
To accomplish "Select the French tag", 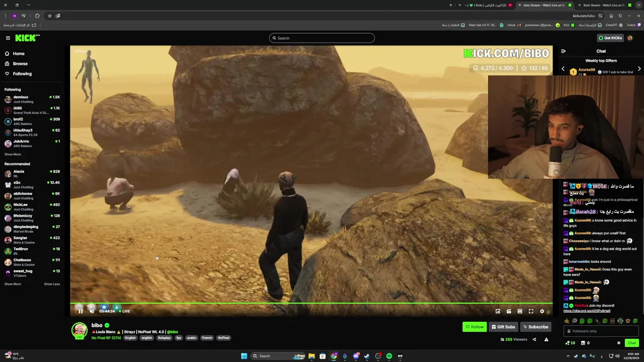I will 207,338.
